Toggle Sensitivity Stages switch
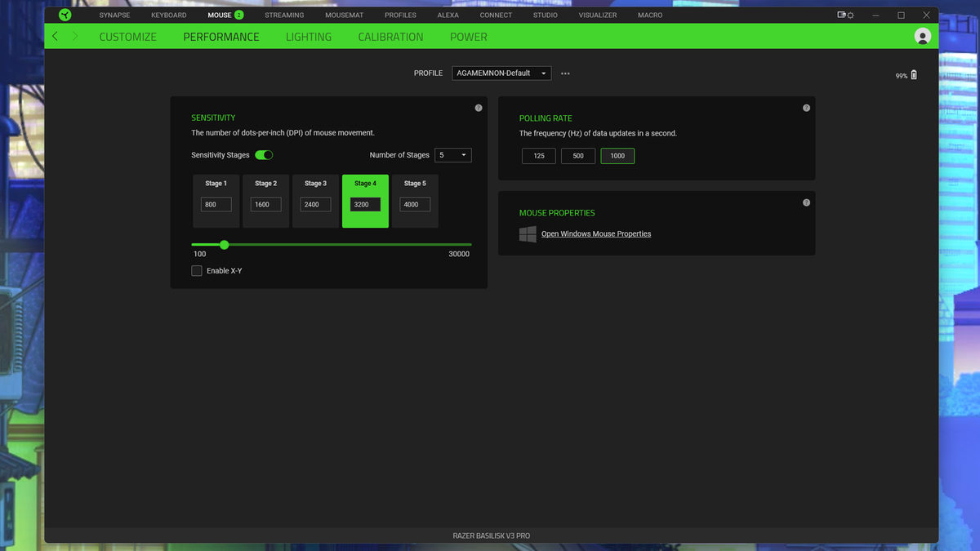This screenshot has height=551, width=980. point(264,155)
